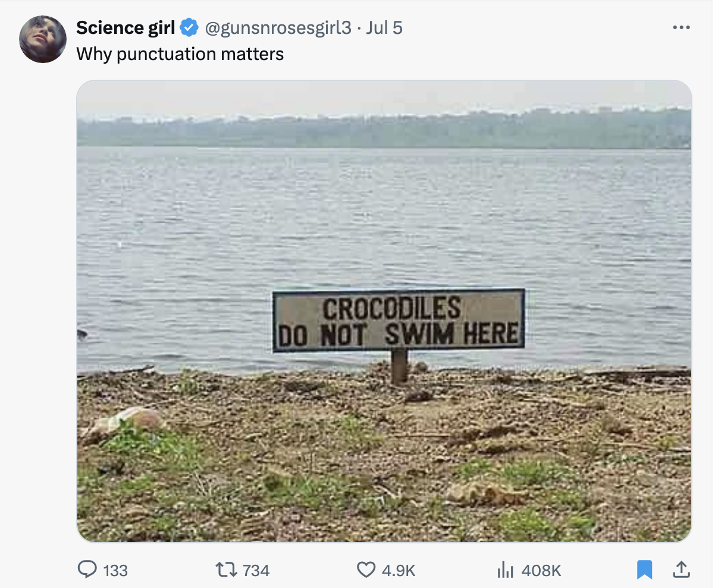
Task: Open the @gunsnrosesgirl3 handle link
Action: pos(278,27)
